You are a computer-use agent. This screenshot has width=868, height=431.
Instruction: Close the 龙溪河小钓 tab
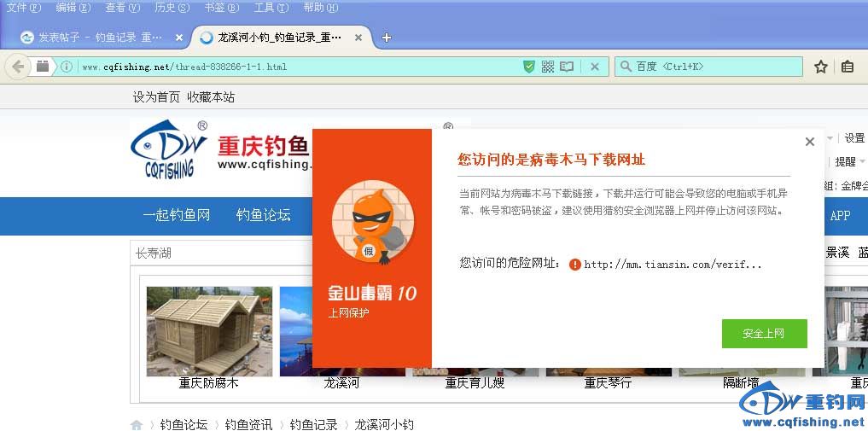pyautogui.click(x=358, y=38)
